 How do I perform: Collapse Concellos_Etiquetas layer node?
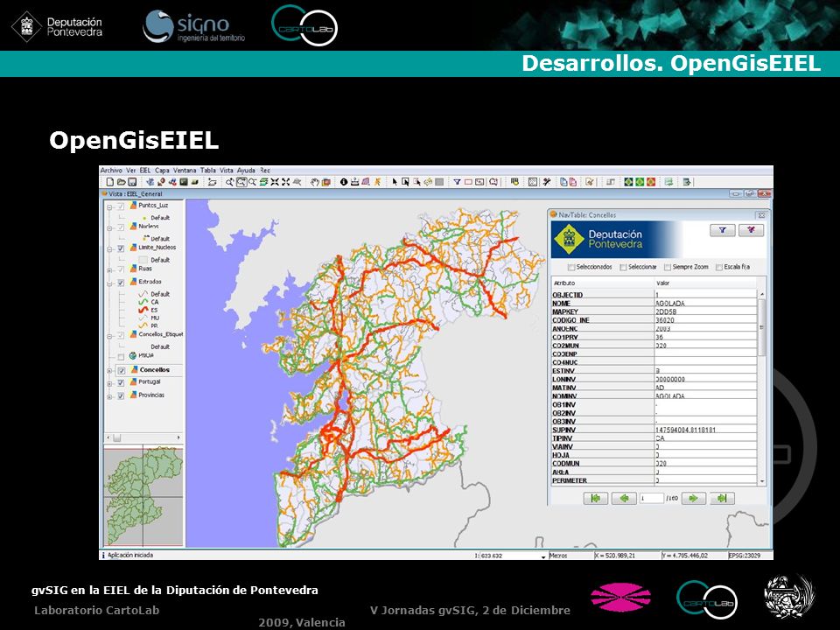pyautogui.click(x=109, y=336)
